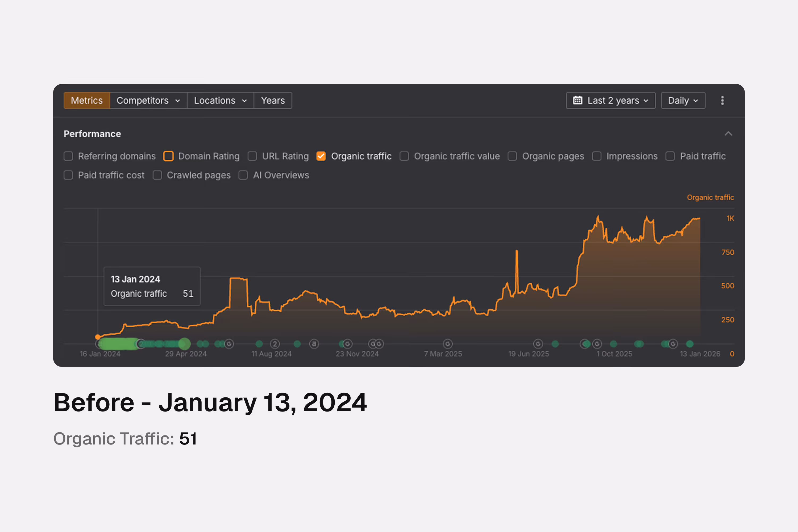Click the Google marker after 29 Apr 2024
The image size is (798, 532).
click(229, 344)
